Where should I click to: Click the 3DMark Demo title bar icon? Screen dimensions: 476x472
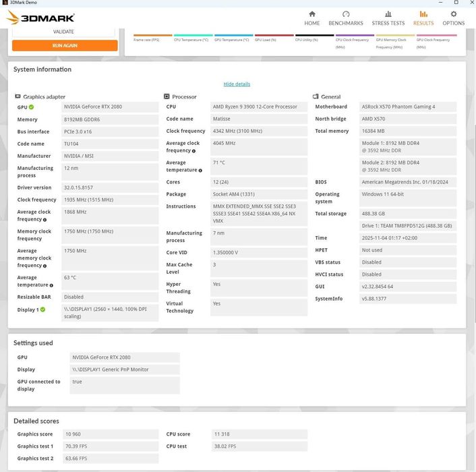(5, 3)
